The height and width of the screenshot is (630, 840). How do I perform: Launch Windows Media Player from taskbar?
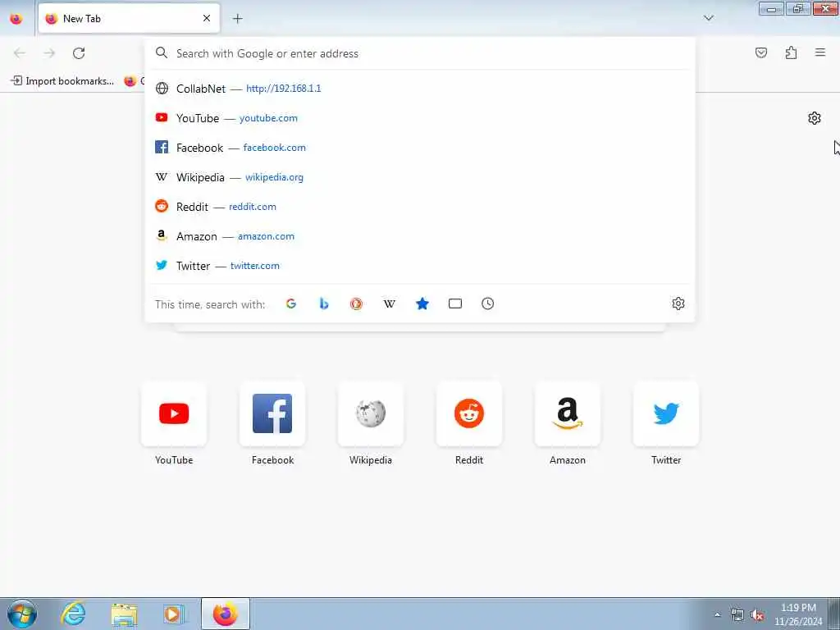point(174,614)
